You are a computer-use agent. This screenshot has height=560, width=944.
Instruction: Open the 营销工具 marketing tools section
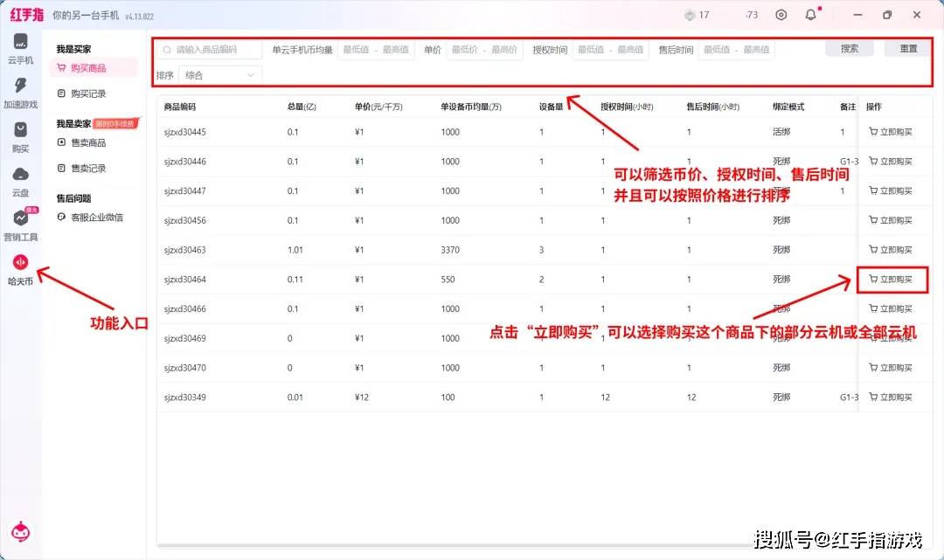20,225
